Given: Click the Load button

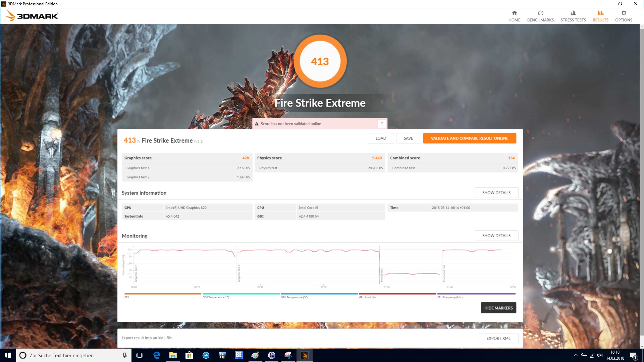Looking at the screenshot, I should pos(381,138).
